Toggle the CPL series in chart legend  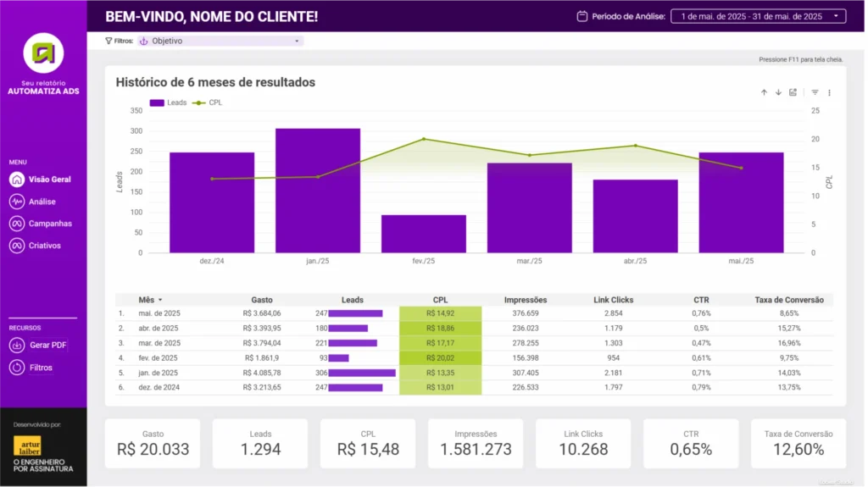click(x=208, y=102)
